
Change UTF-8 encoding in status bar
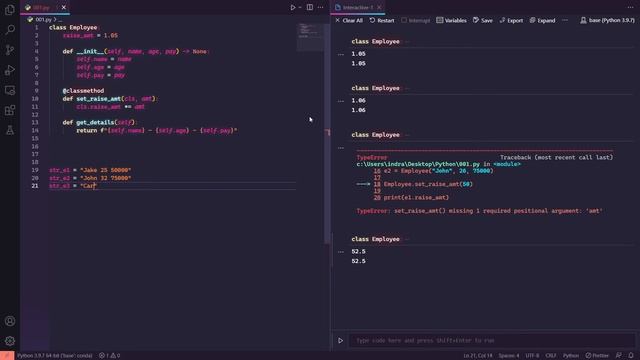[x=532, y=356]
